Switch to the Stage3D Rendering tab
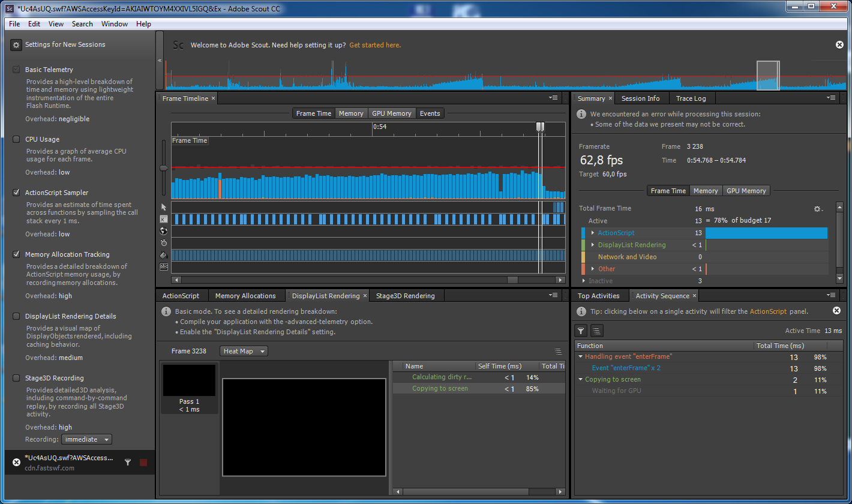This screenshot has height=504, width=852. tap(406, 296)
